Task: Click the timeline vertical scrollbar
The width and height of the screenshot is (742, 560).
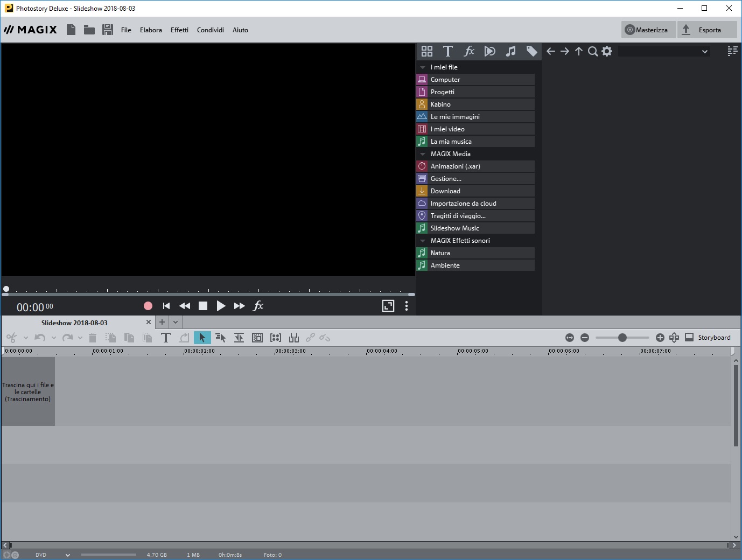Action: pos(736,406)
